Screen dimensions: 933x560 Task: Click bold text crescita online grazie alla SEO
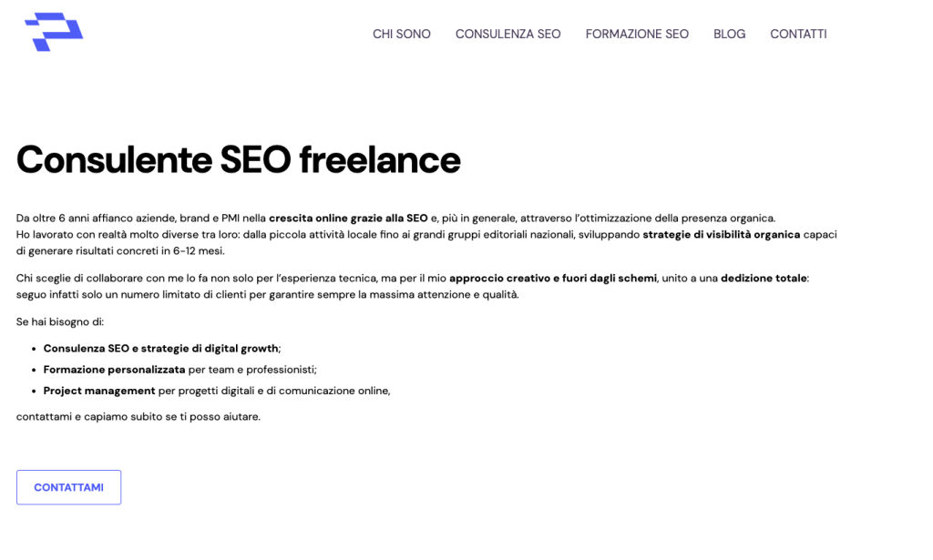[x=348, y=219]
